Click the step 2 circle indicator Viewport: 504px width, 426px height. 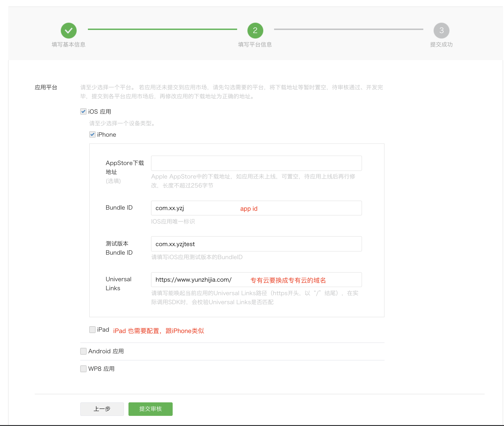255,30
